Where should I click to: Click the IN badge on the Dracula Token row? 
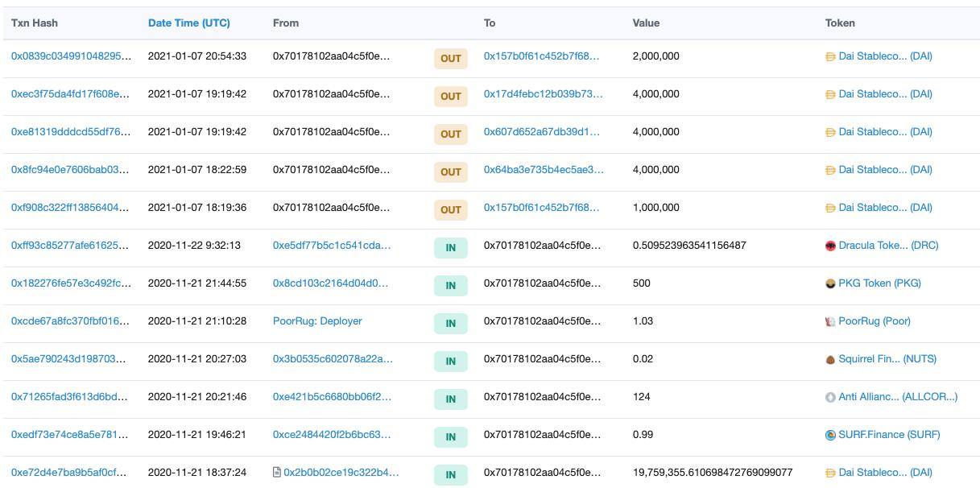(451, 247)
